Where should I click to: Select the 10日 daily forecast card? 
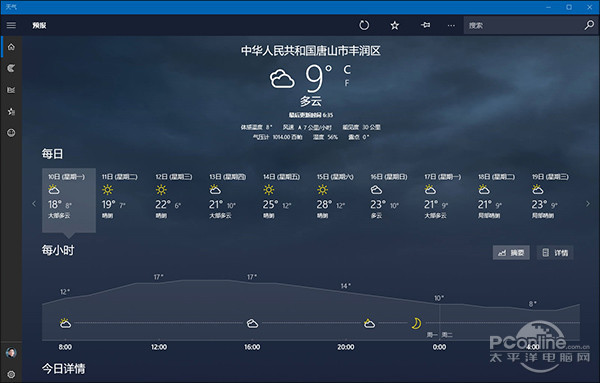(x=68, y=200)
